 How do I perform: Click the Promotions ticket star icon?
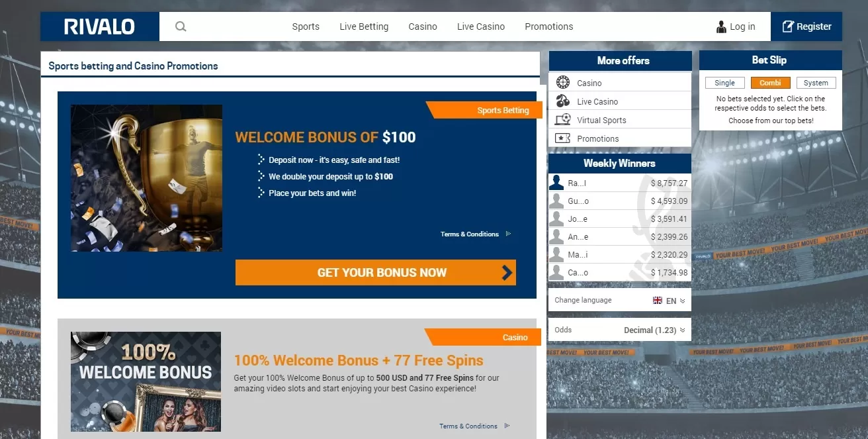point(563,138)
